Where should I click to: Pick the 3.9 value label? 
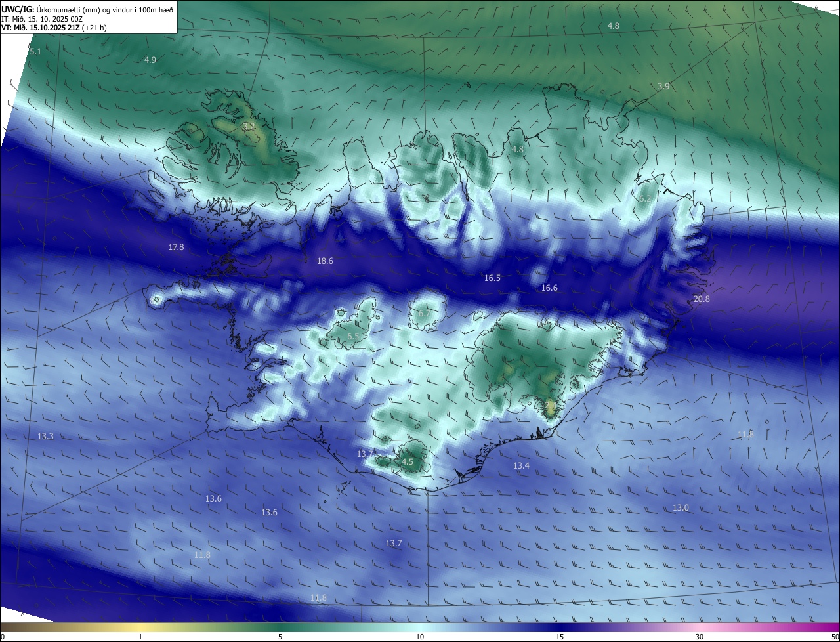[663, 87]
